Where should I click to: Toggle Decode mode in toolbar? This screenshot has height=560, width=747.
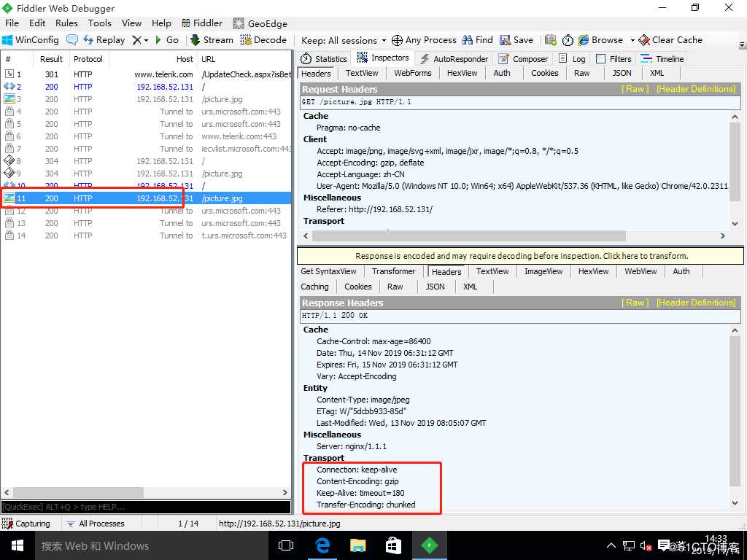coord(263,40)
